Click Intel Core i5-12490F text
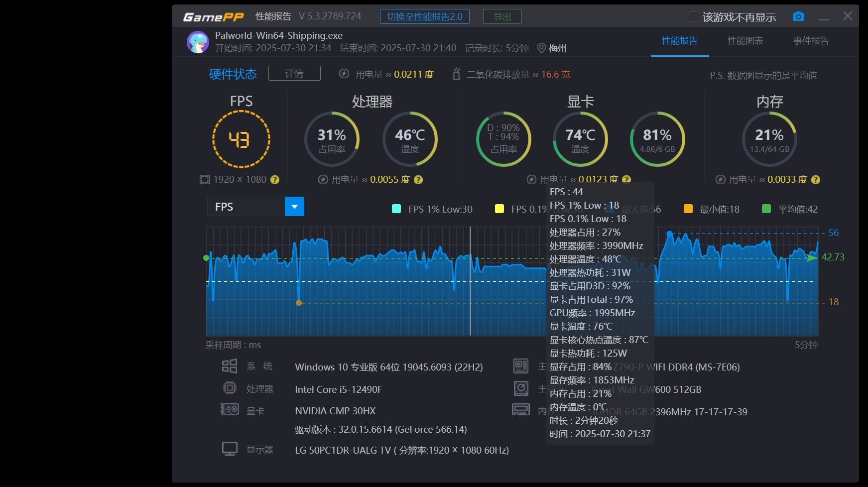Image resolution: width=868 pixels, height=487 pixels. (x=338, y=389)
